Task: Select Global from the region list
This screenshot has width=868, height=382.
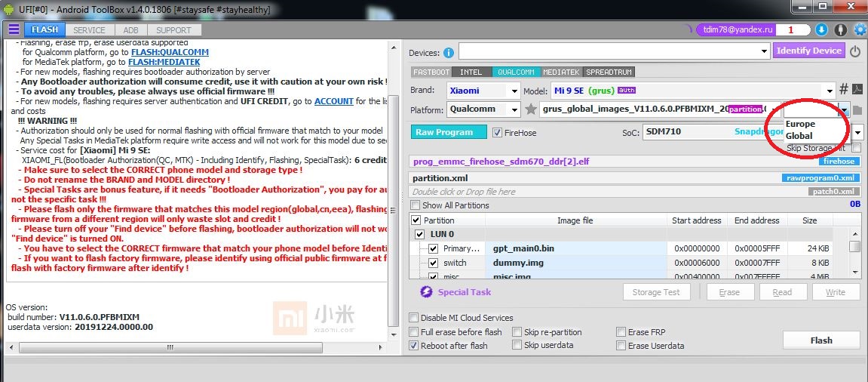Action: pyautogui.click(x=799, y=136)
